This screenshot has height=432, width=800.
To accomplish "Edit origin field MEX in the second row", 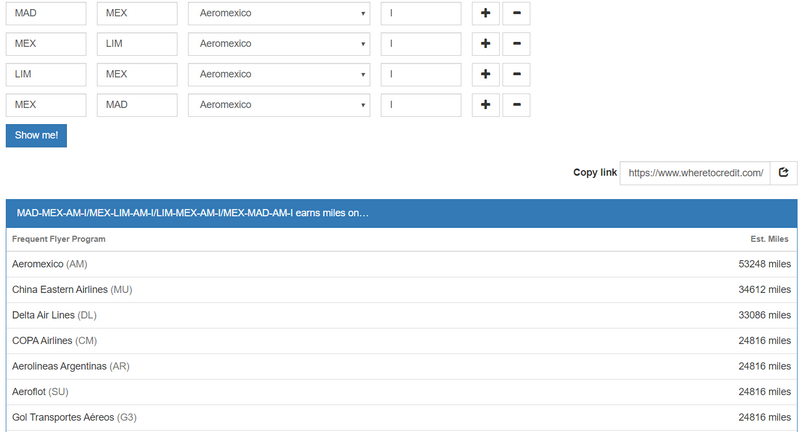I will coord(46,44).
